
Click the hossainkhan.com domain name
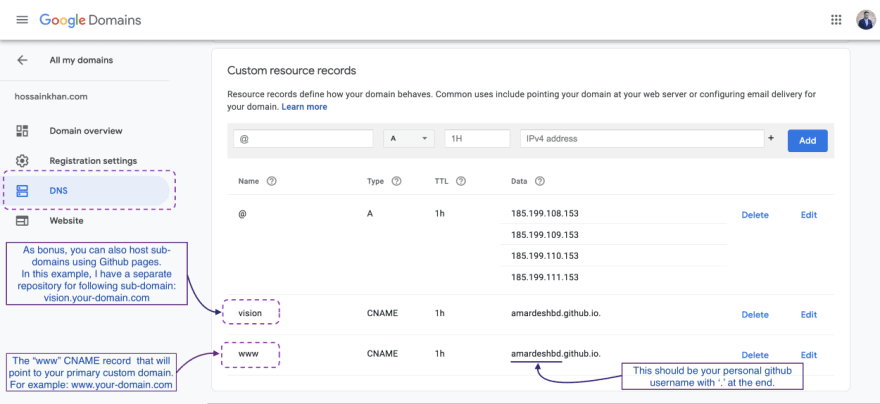click(51, 97)
